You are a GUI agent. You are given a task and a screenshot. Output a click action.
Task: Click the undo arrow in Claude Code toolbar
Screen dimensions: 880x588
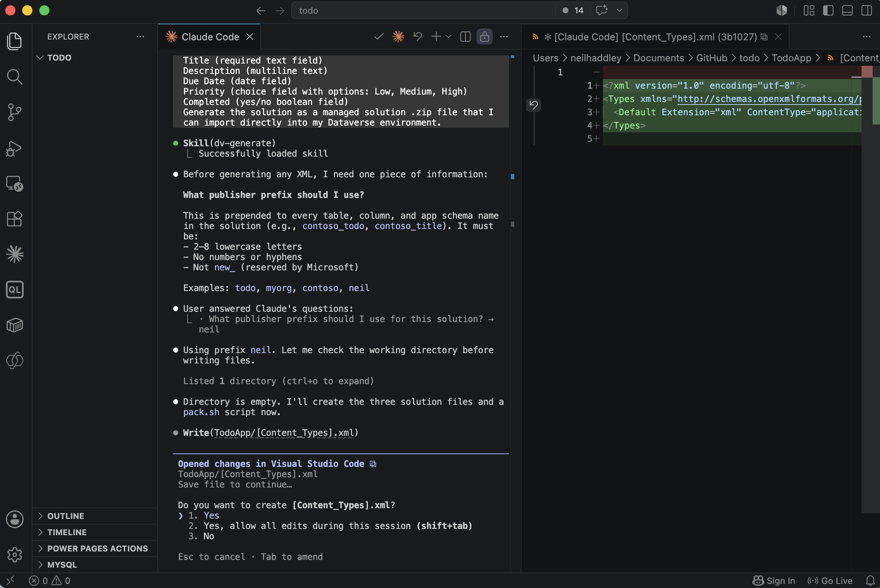(417, 36)
